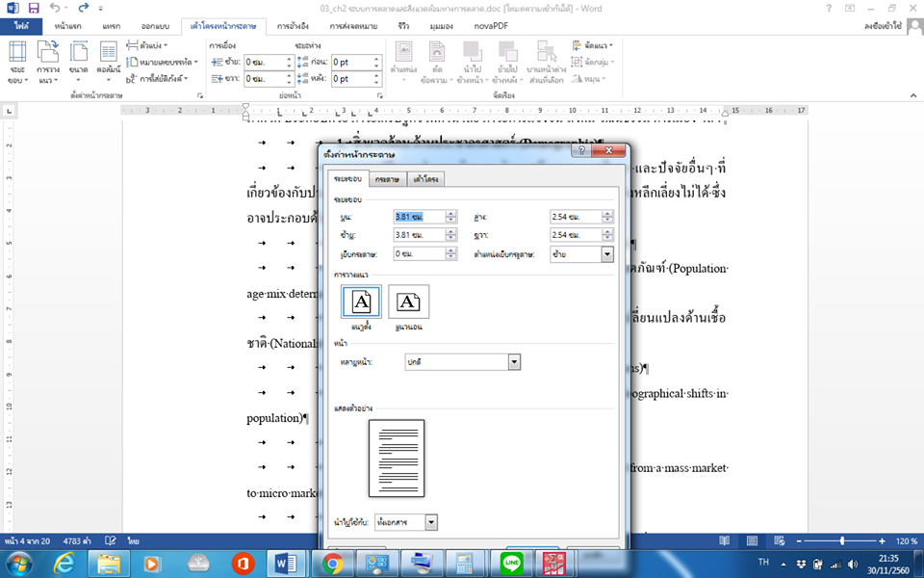
Task: Open the Columns (คอลัมน์) ribbon button
Action: click(x=109, y=62)
